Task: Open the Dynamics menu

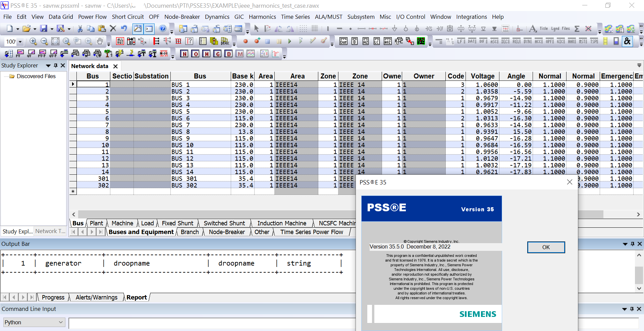Action: pyautogui.click(x=217, y=17)
